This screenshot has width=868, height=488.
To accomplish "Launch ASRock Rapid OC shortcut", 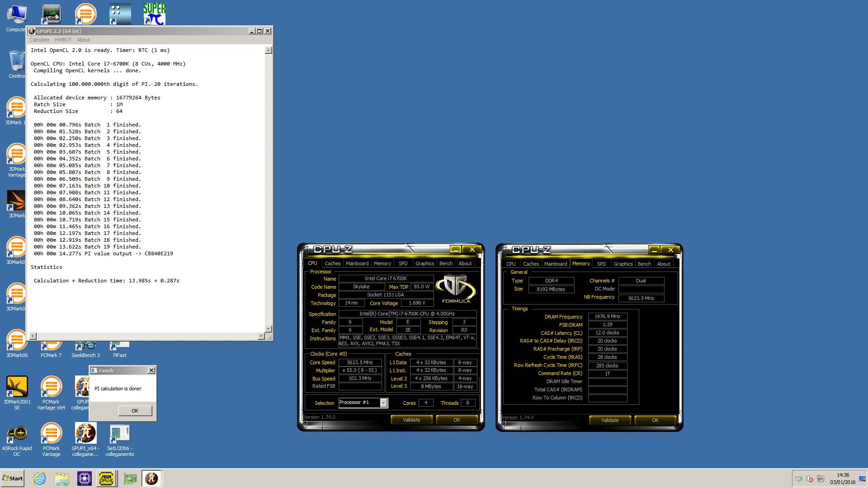I will tap(17, 440).
